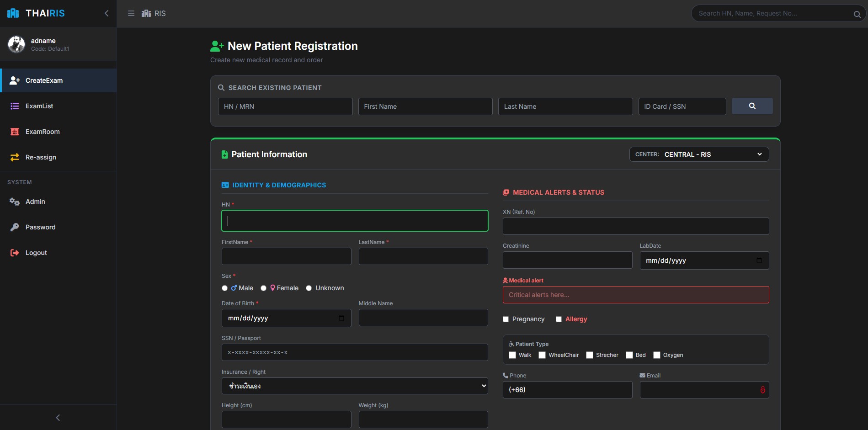Click the adname user avatar
The image size is (868, 430).
[16, 44]
